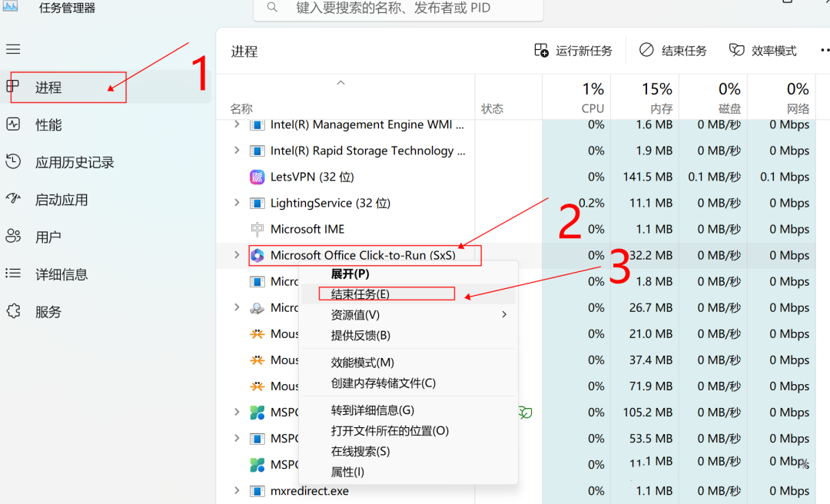Click the 启动应用 gauge icon
Viewport: 830px width, 504px height.
point(13,199)
